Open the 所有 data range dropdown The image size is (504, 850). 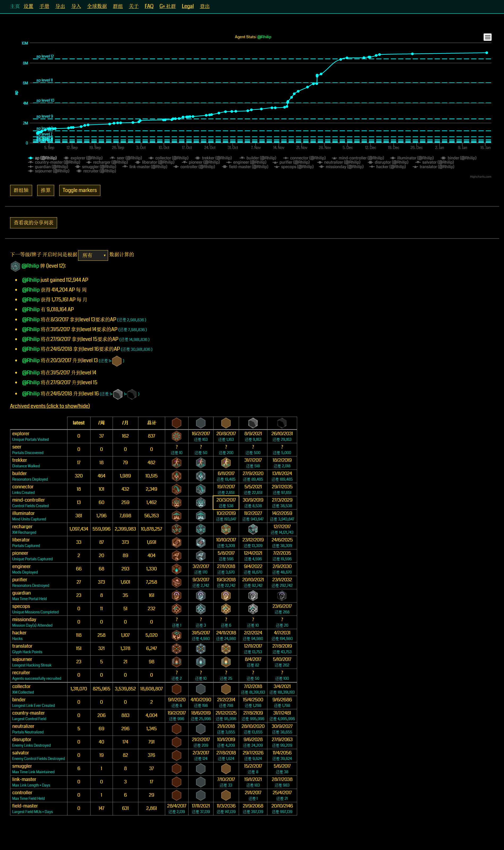point(93,255)
